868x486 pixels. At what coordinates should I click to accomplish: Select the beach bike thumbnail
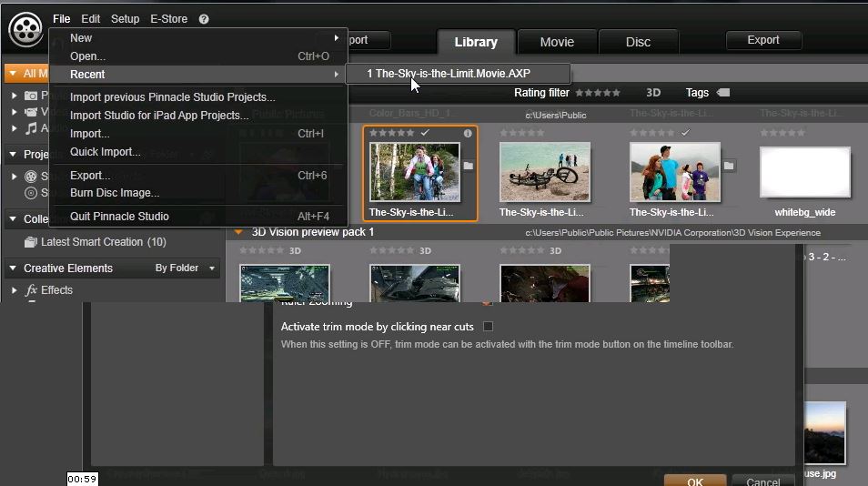click(x=545, y=172)
